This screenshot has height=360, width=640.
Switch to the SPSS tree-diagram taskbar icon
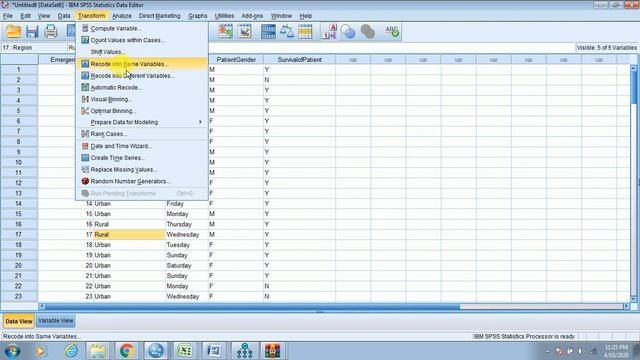pyautogui.click(x=244, y=351)
